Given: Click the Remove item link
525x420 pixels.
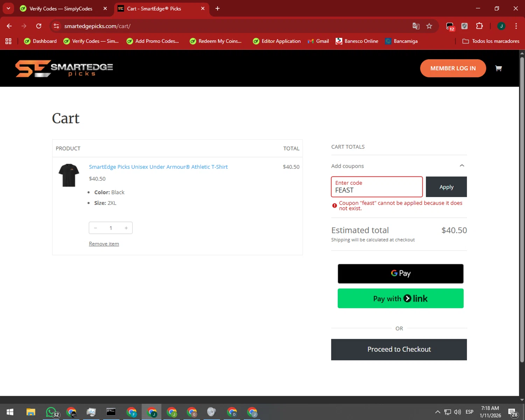Looking at the screenshot, I should [x=104, y=244].
